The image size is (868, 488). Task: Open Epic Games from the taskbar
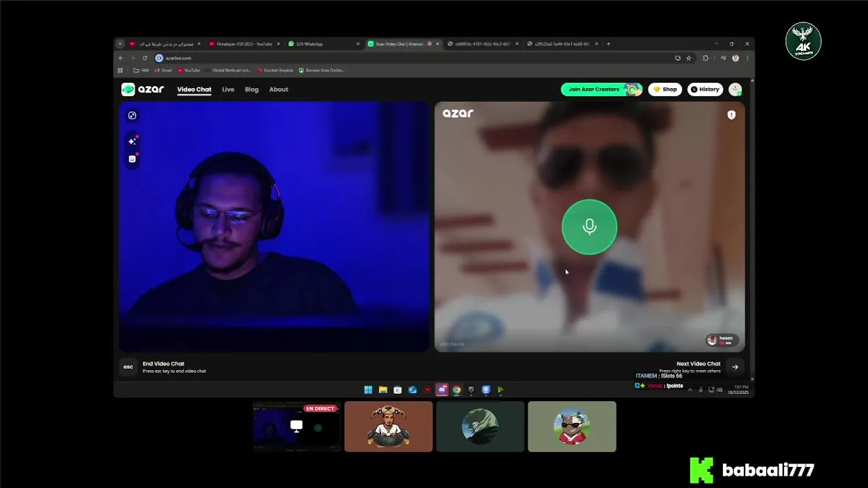[471, 390]
